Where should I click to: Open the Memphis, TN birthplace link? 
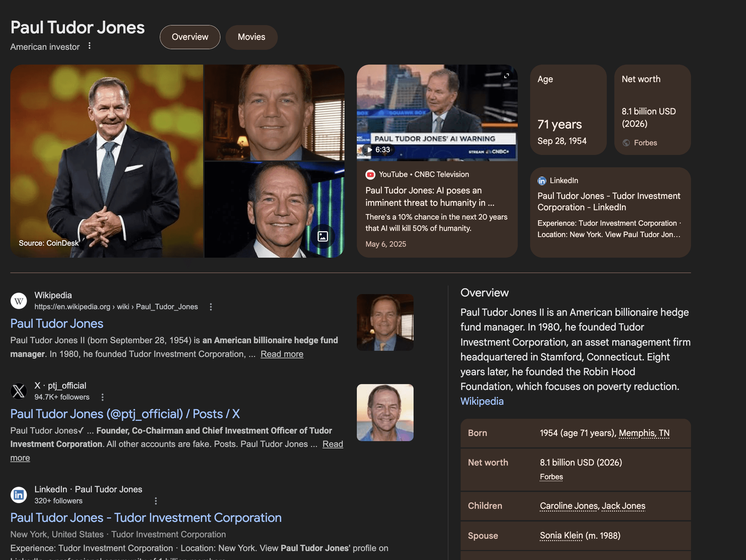644,433
